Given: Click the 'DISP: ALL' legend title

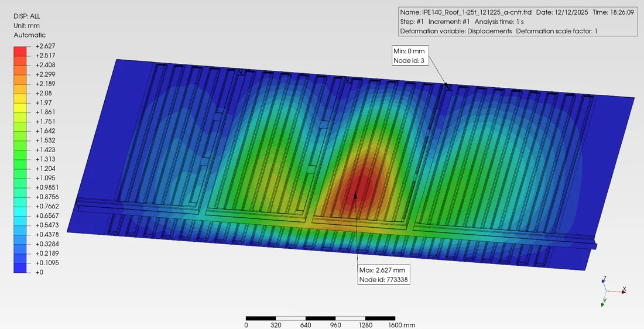Looking at the screenshot, I should coord(27,16).
